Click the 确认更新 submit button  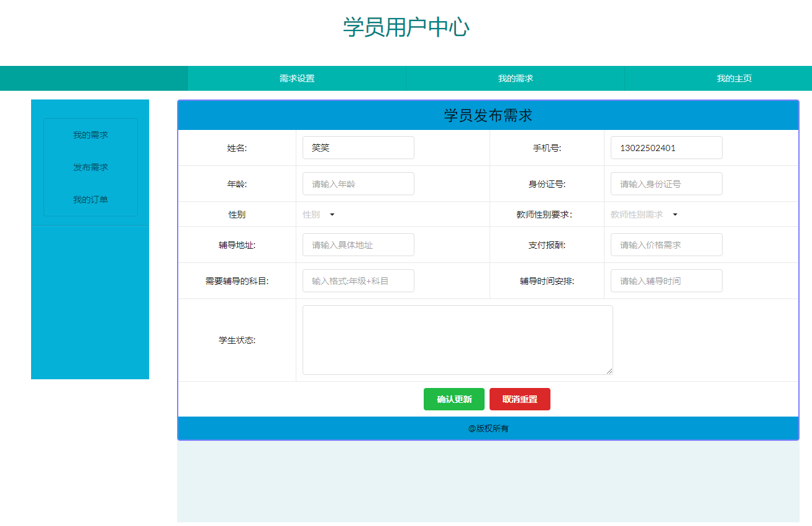[x=454, y=399]
